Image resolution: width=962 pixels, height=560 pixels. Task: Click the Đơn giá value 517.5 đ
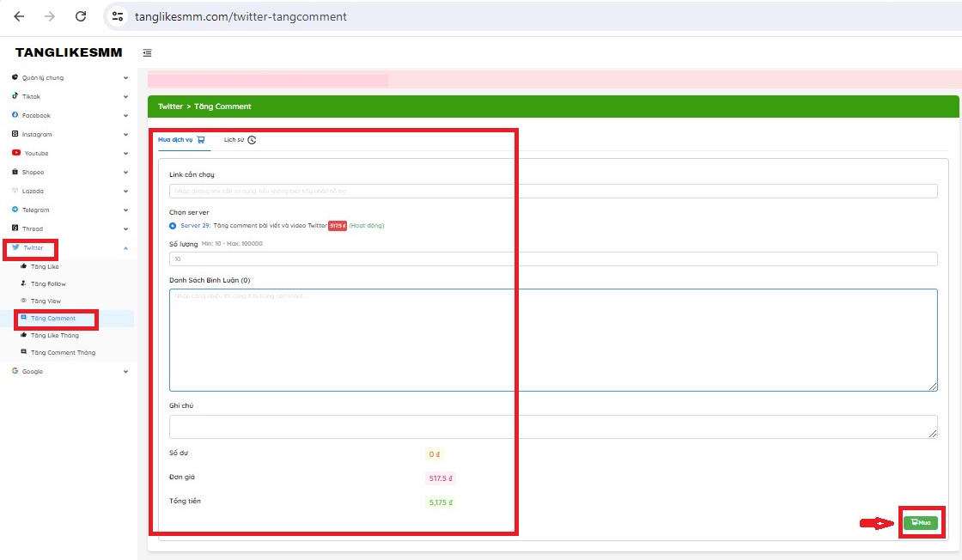[x=441, y=478]
